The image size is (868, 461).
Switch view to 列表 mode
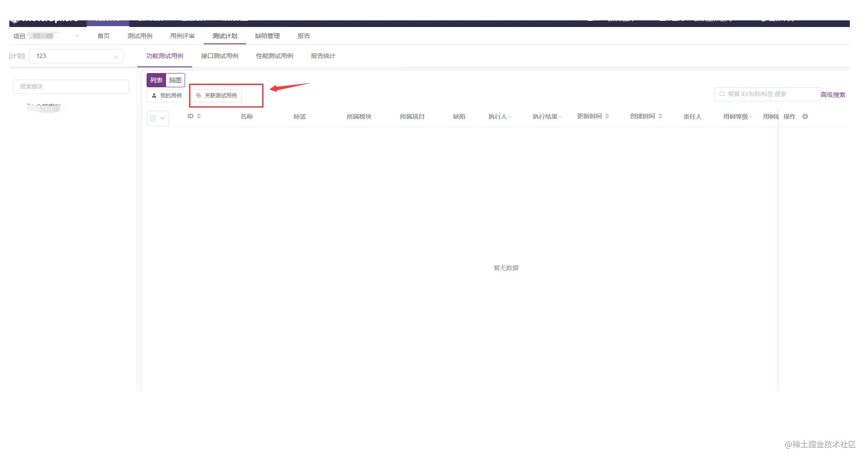[x=156, y=80]
